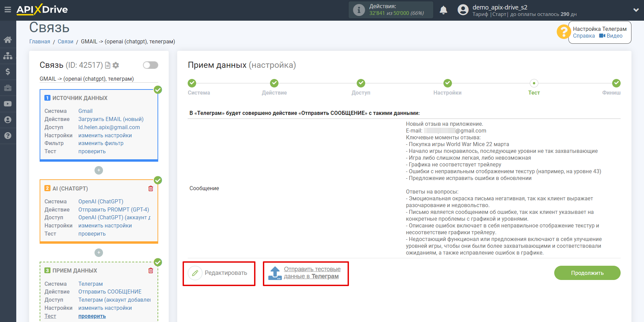Image resolution: width=644 pixels, height=322 pixels.
Task: Open connection settings gear icon
Action: [116, 65]
